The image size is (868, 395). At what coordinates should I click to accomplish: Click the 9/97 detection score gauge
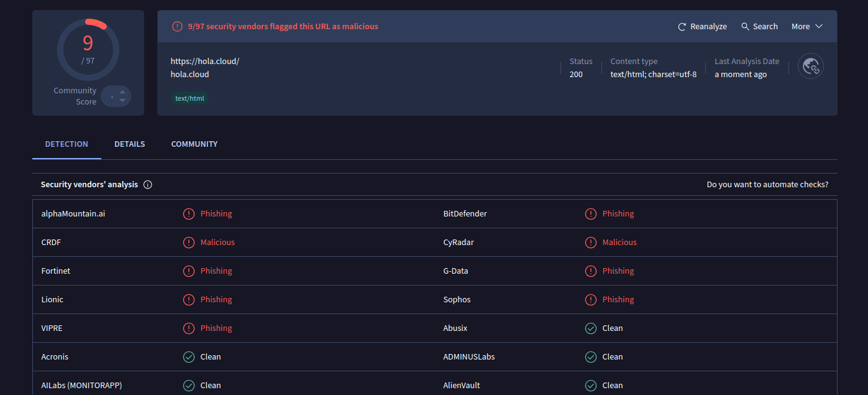click(x=88, y=49)
